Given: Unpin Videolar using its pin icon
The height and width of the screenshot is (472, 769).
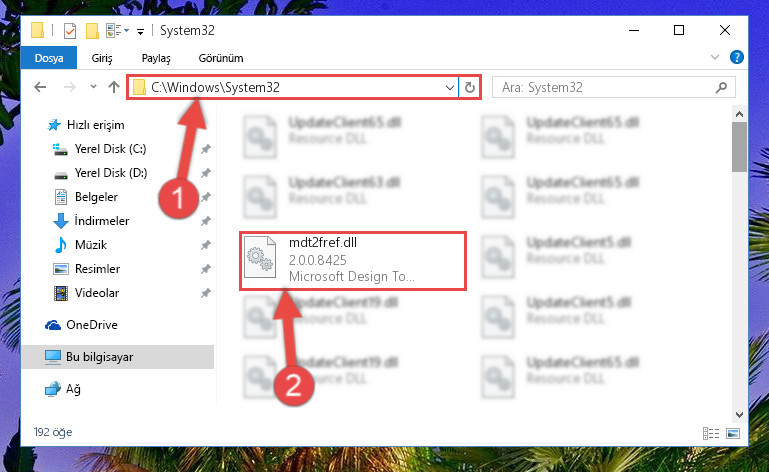Looking at the screenshot, I should pos(206,293).
